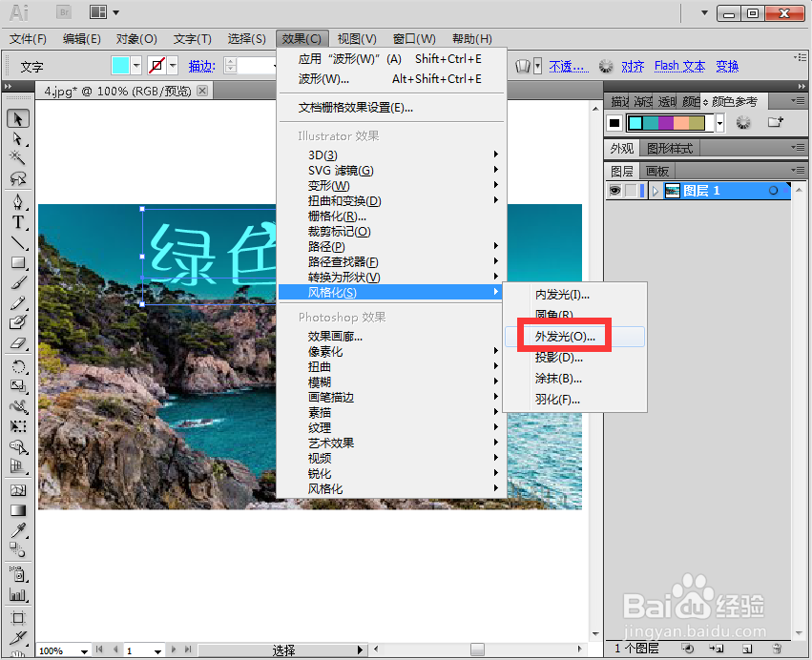Pick the cyan swatch in 颜色参考
Screen dimensions: 812x660
point(635,123)
